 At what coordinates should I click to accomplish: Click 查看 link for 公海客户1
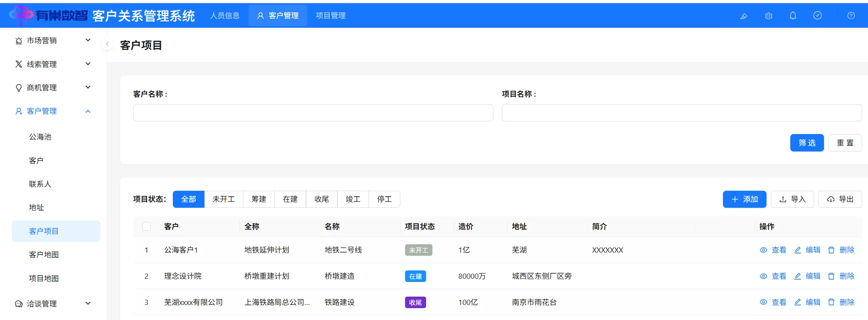click(x=779, y=250)
